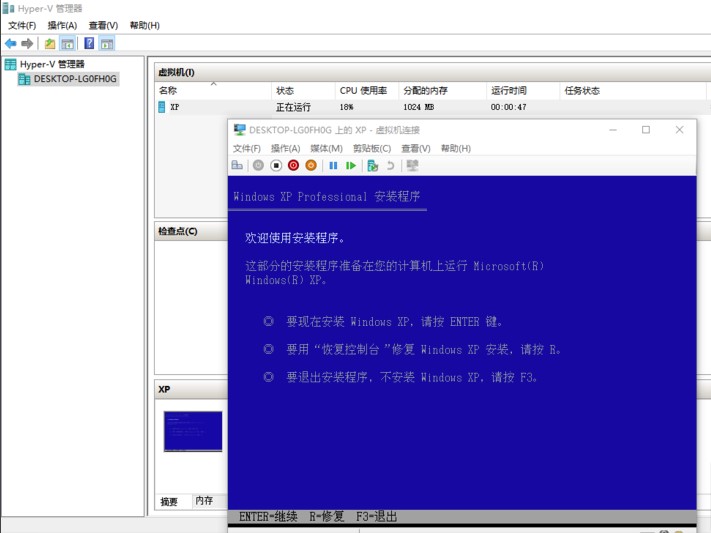This screenshot has height=533, width=711.
Task: Click the Windows XP Professional 安装程序 heading
Action: pos(326,196)
